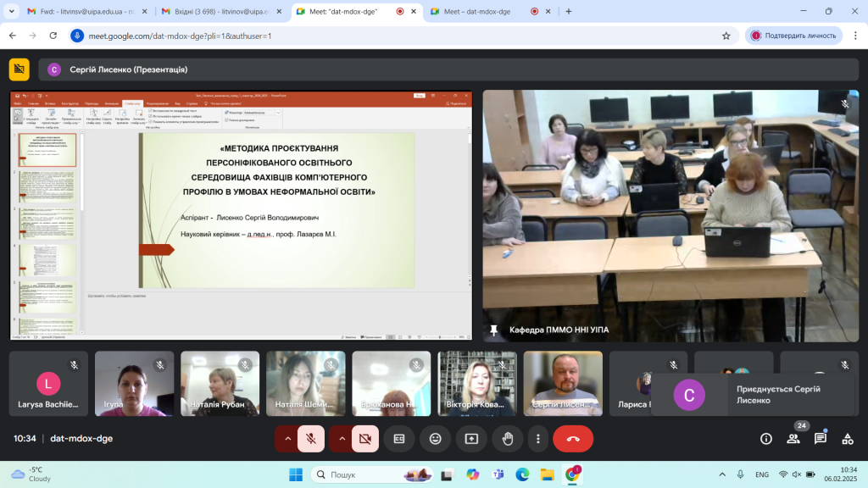Viewport: 868px width, 488px height.
Task: Select the Вікторія Кова... participant tile
Action: [x=477, y=384]
